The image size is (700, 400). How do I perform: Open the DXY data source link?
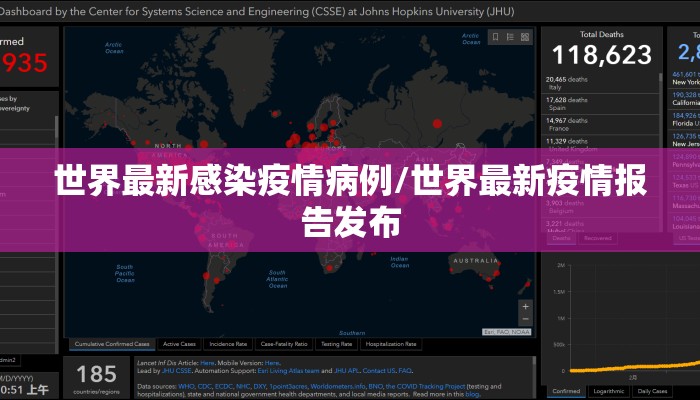(x=260, y=387)
